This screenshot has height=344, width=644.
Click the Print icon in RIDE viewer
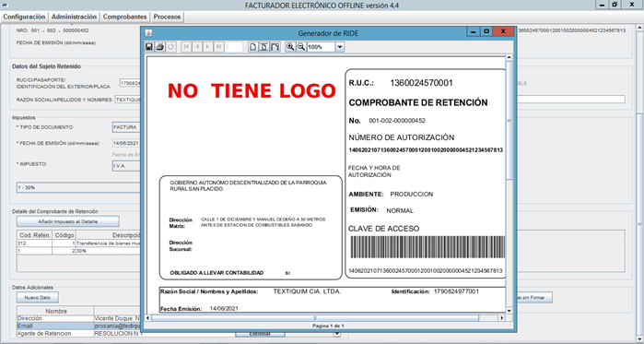pyautogui.click(x=159, y=47)
